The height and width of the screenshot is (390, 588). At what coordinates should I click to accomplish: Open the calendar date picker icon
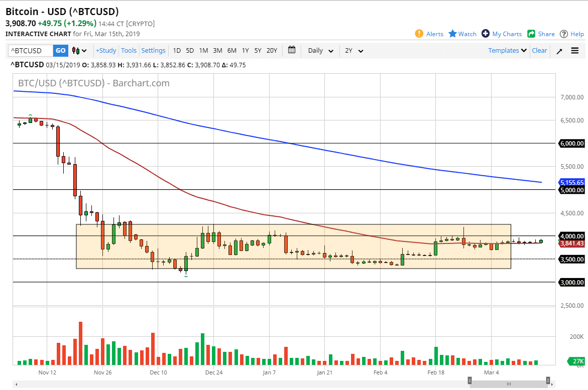pyautogui.click(x=292, y=50)
